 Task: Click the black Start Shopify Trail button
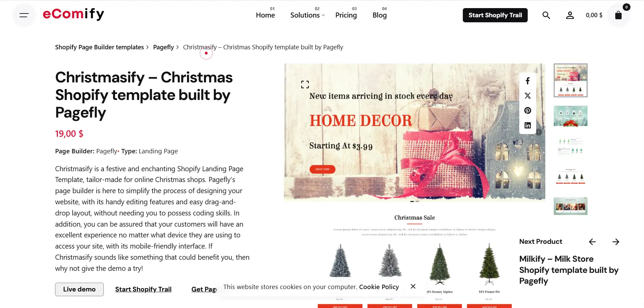495,15
